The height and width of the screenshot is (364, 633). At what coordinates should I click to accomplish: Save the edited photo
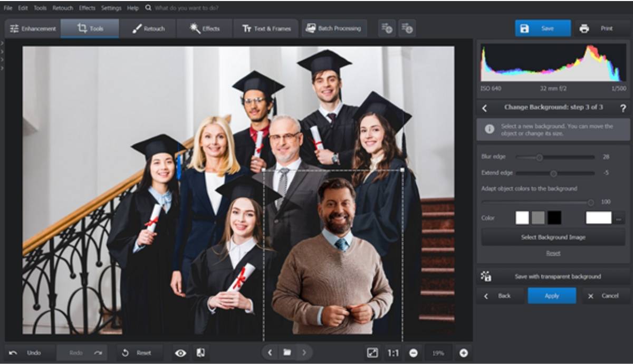(543, 28)
